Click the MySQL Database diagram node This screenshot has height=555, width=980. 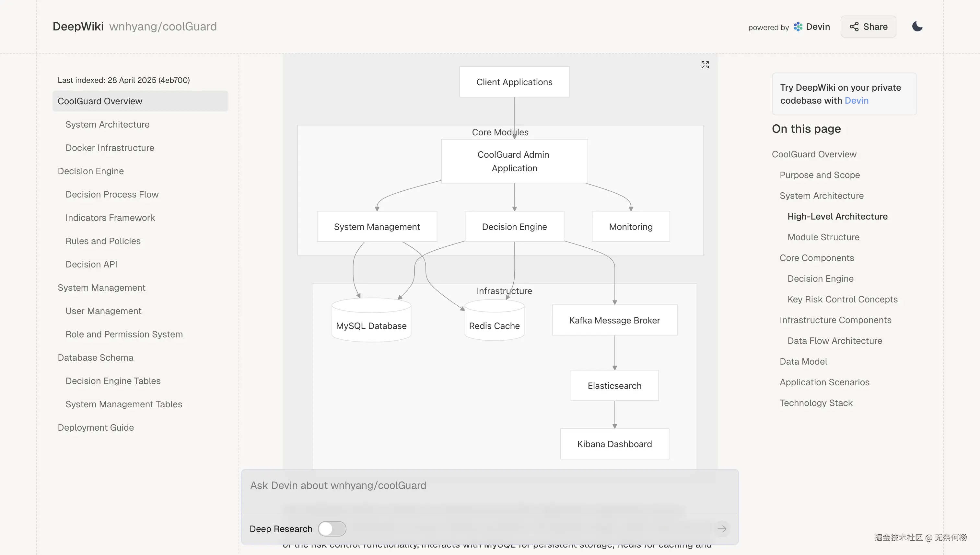[x=371, y=325]
